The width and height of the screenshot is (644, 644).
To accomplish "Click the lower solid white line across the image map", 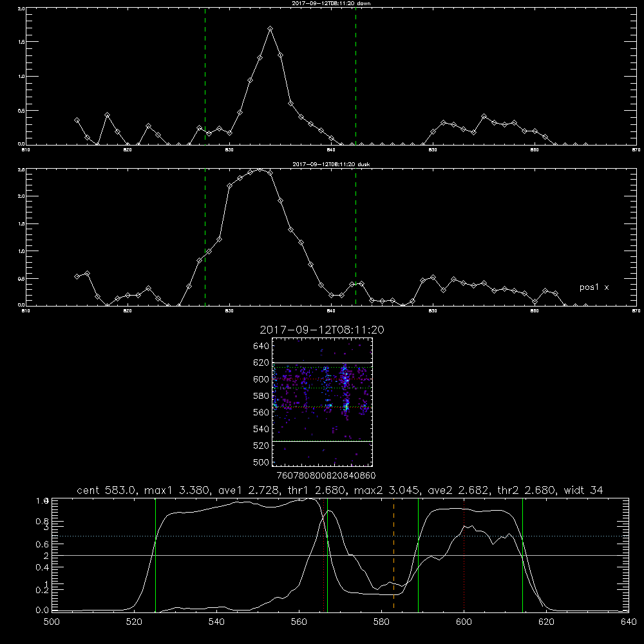I will point(322,441).
